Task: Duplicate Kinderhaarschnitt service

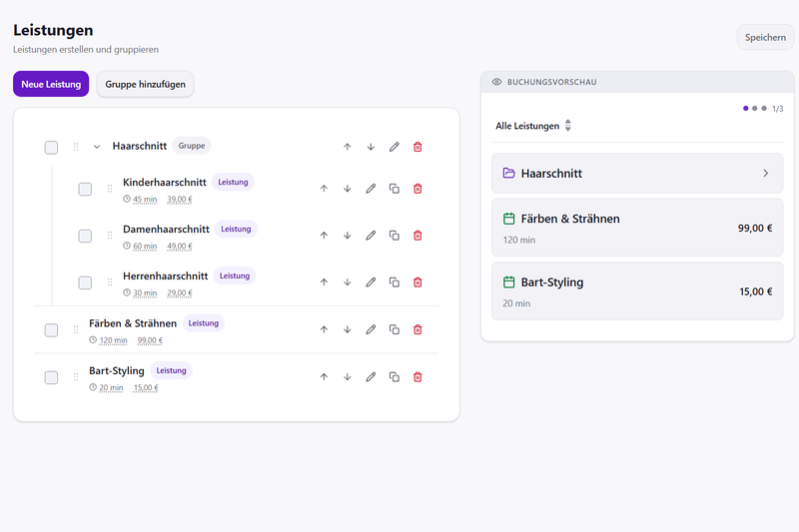Action: (394, 189)
